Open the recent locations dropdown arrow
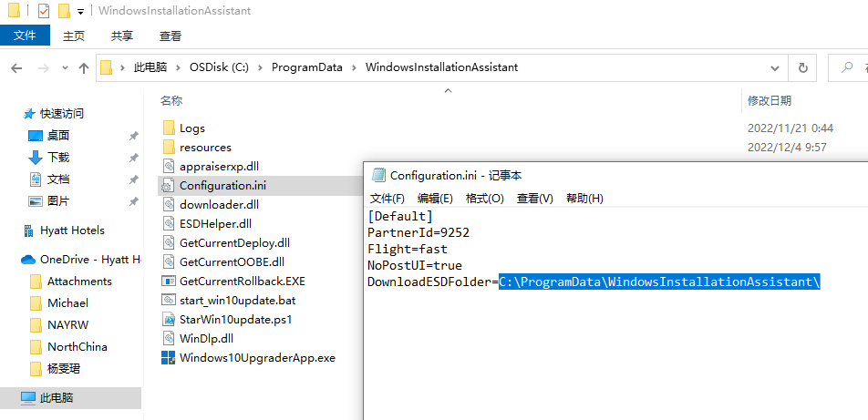Screen dimensions: 868x420 point(66,68)
